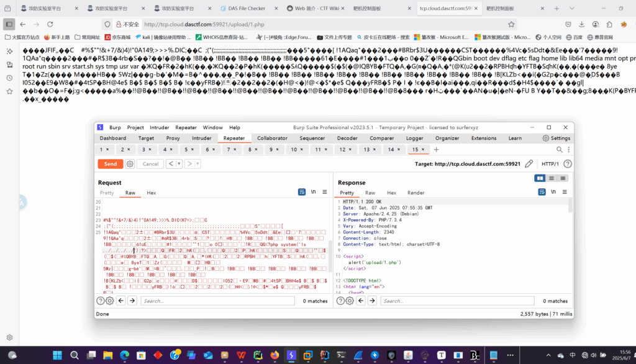Go to previous request in Repeater history
This screenshot has width=636, height=364.
click(171, 164)
